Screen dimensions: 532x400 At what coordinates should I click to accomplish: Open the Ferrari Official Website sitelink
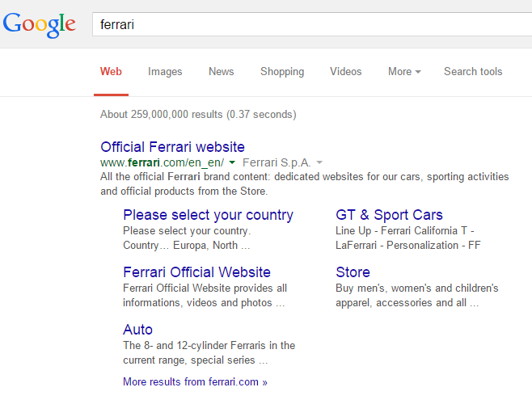click(x=196, y=272)
